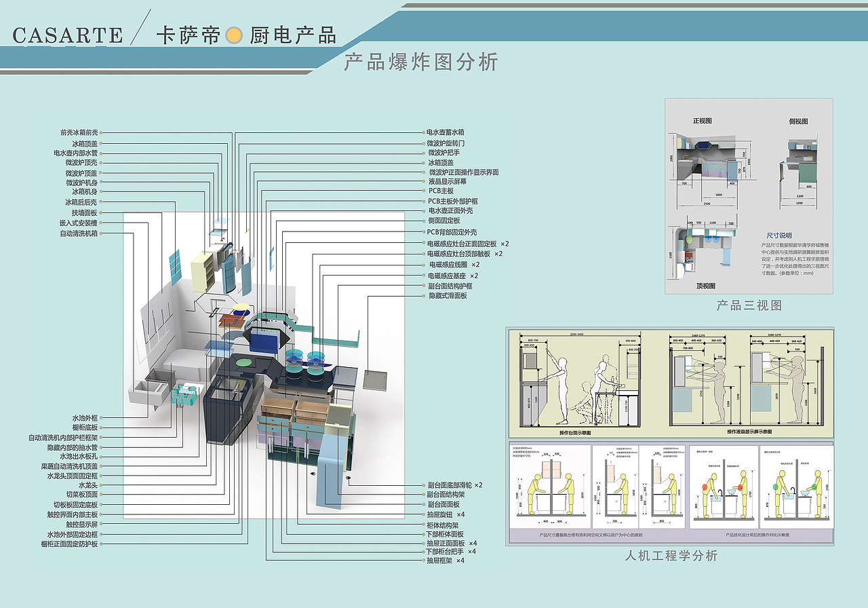Image resolution: width=868 pixels, height=608 pixels.
Task: Click the '切板板固定底板' label
Action: point(75,505)
